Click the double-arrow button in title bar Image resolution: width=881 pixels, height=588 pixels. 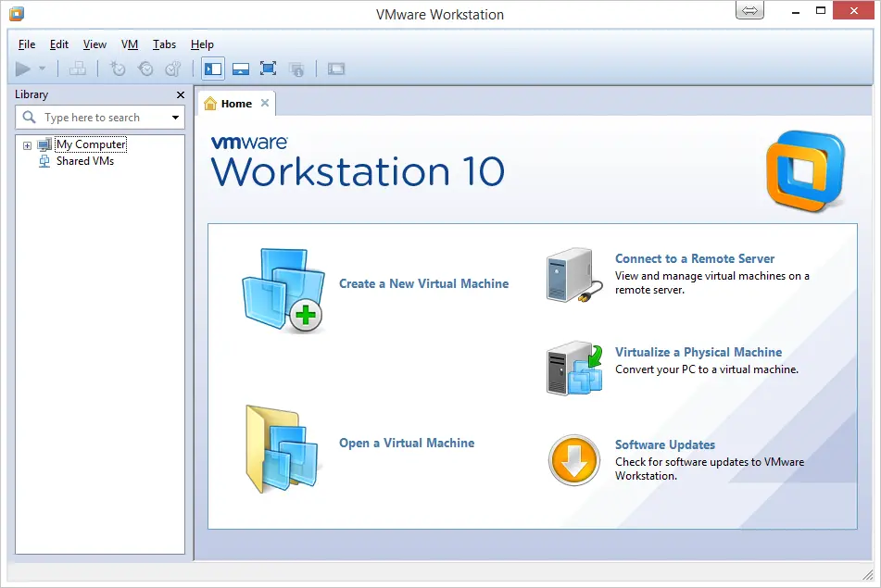(x=749, y=11)
